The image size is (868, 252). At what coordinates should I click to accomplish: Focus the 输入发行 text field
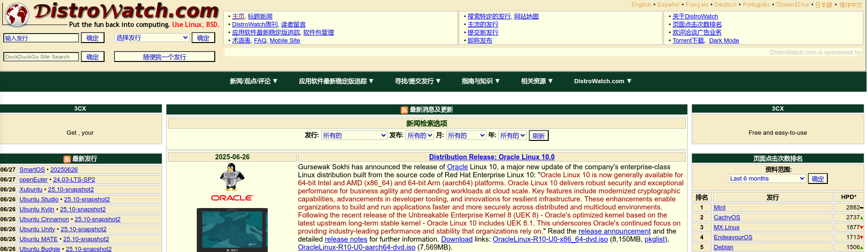click(x=41, y=38)
